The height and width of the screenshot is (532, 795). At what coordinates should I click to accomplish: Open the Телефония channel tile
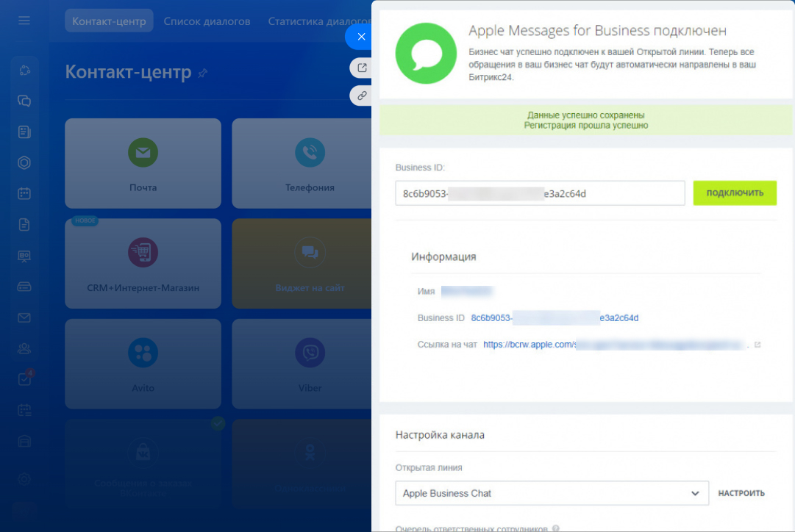309,163
